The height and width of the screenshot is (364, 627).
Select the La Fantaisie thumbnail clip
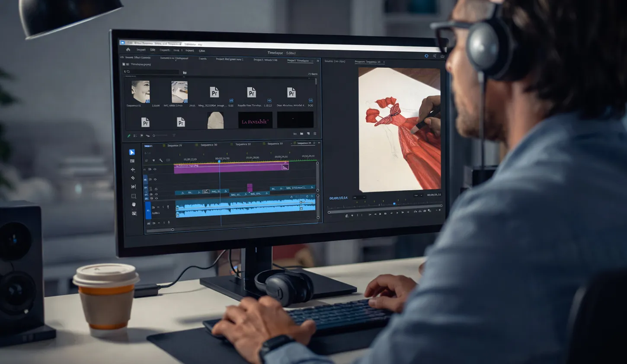255,121
